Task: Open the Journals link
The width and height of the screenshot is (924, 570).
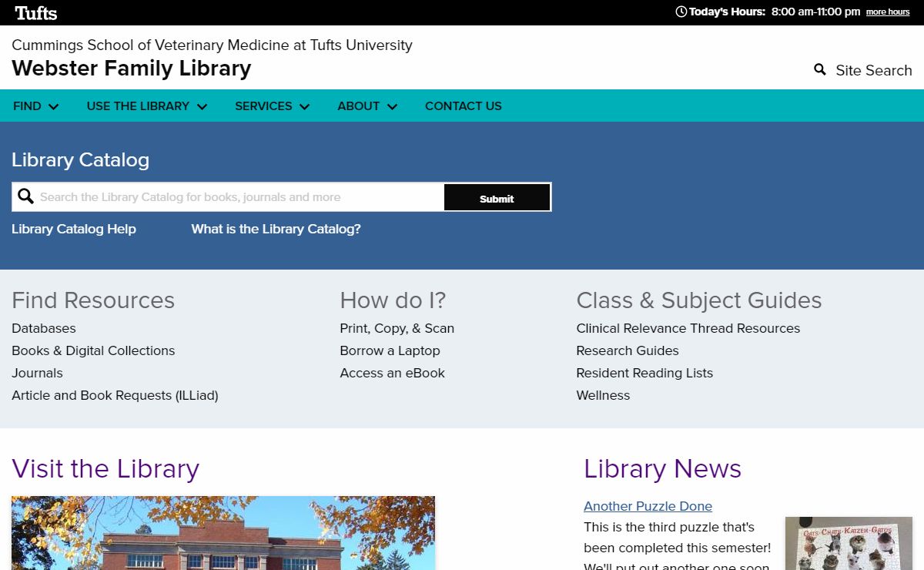Action: point(37,373)
